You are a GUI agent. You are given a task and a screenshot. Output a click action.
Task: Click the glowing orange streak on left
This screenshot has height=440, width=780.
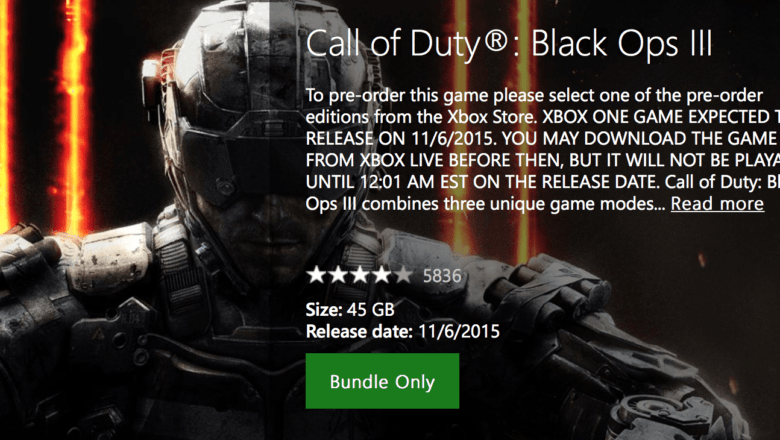pos(75,114)
